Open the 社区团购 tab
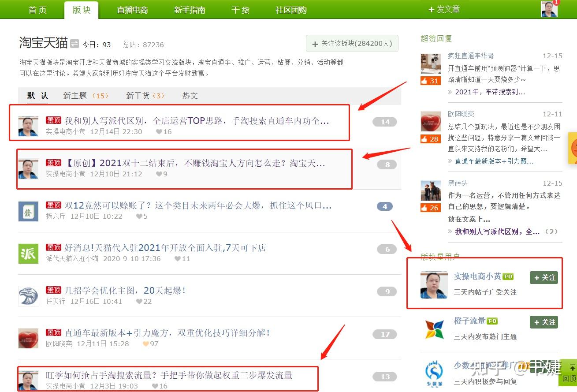This screenshot has width=577, height=392. [x=291, y=10]
